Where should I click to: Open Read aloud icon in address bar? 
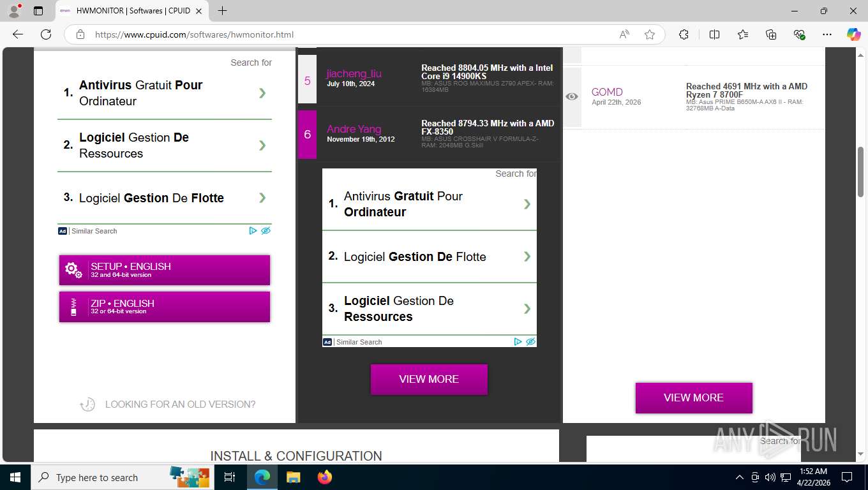pyautogui.click(x=624, y=34)
